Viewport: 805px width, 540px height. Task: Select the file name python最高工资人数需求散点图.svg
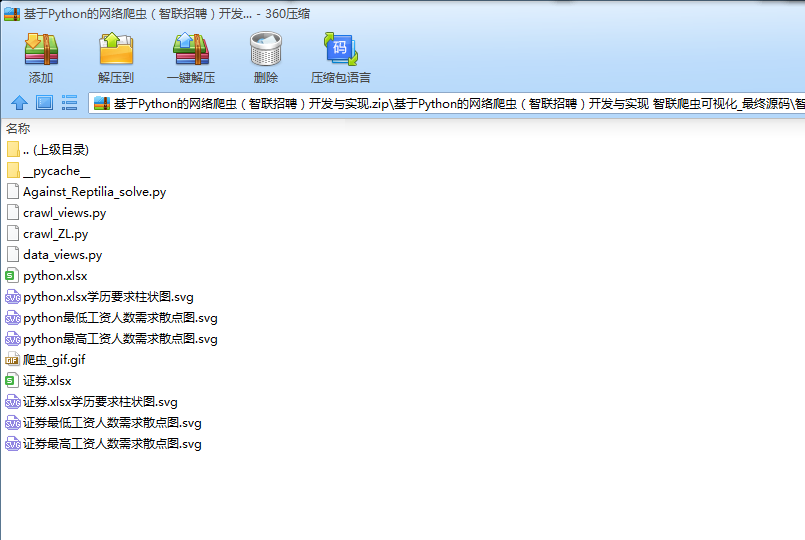[120, 339]
